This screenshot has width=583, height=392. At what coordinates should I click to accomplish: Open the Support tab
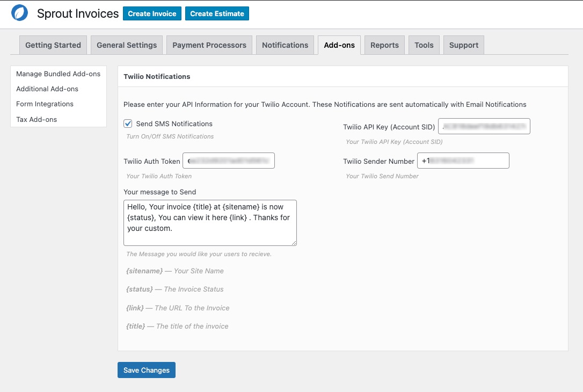point(464,45)
